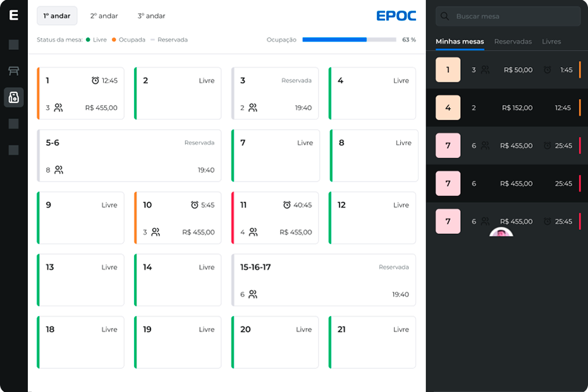
Task: Click the people icon on table 3
Action: click(x=253, y=107)
